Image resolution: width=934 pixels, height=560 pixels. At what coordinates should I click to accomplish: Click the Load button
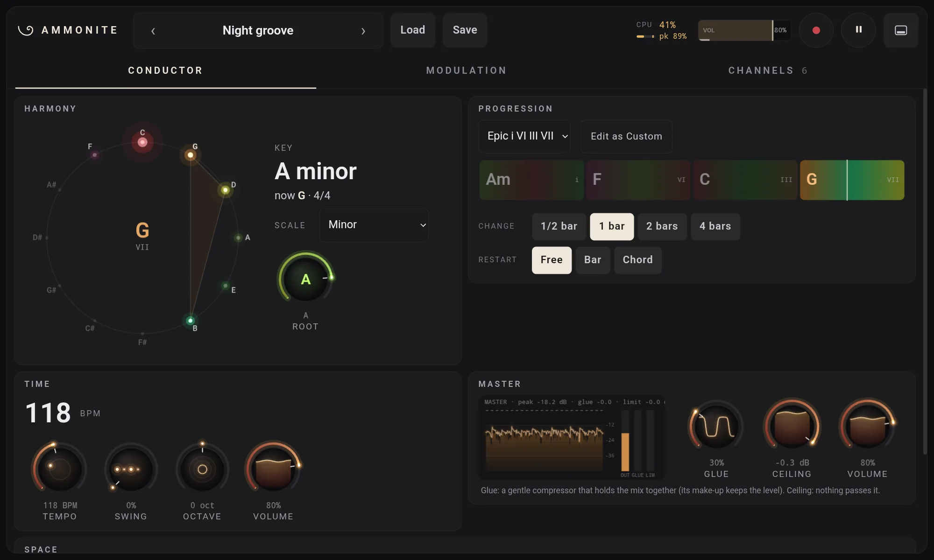[x=413, y=30]
